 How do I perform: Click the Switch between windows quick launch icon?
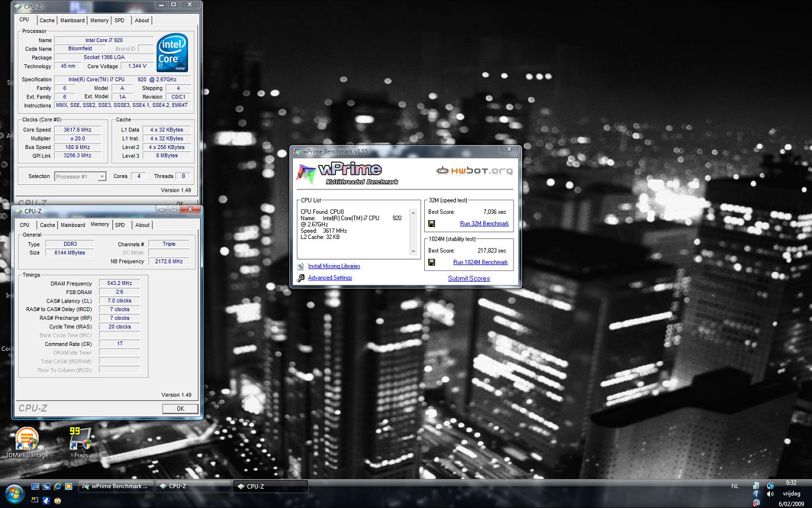pos(47,486)
